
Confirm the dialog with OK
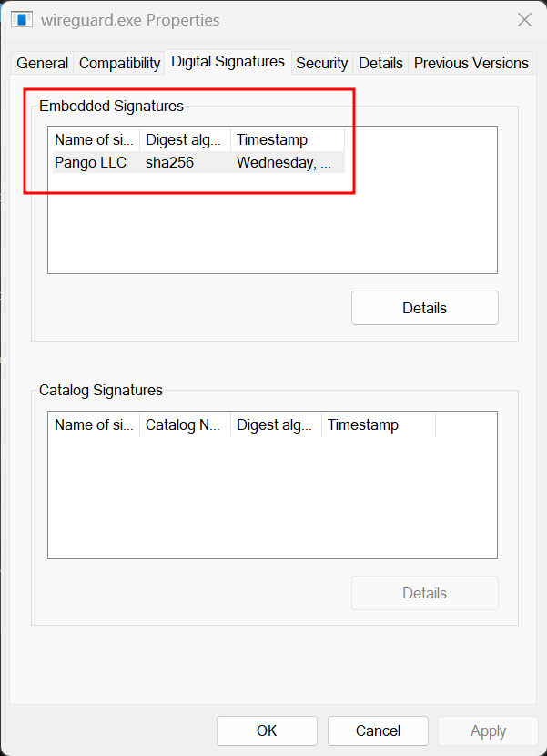(x=267, y=730)
